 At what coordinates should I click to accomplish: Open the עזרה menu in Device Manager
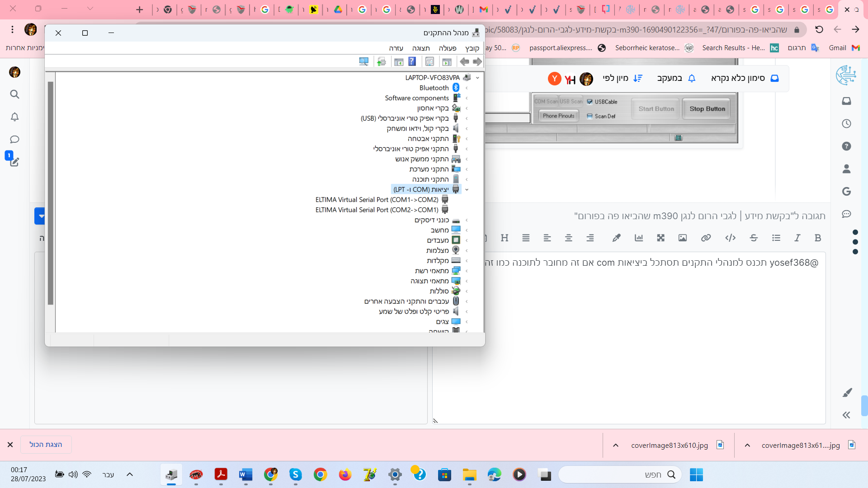(x=396, y=48)
